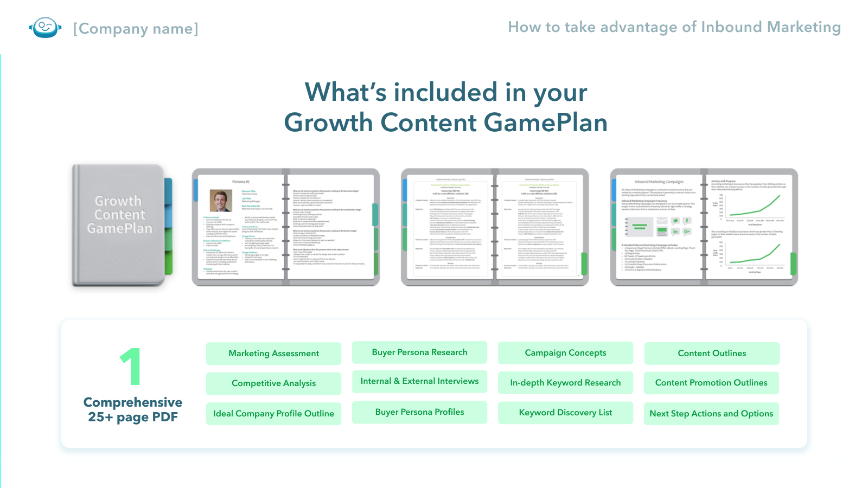Select the Buyer Persona Profiles tag
This screenshot has height=488, width=868.
tap(419, 412)
